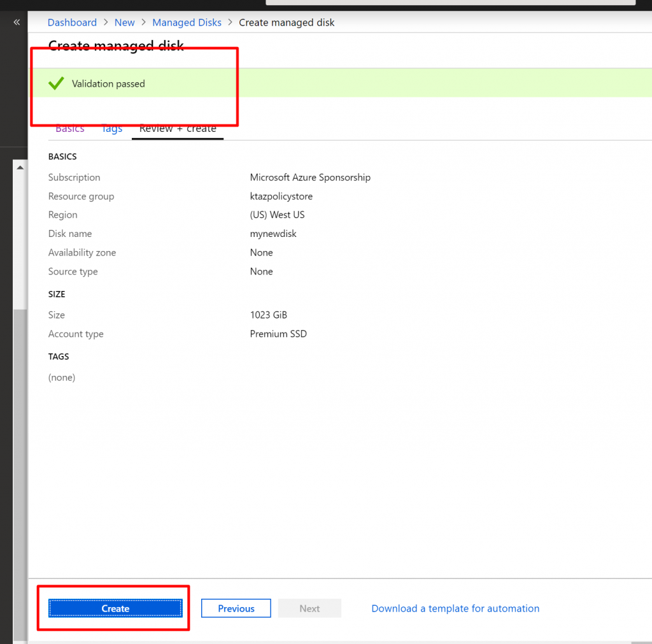This screenshot has width=652, height=644.
Task: Click the resource group value ktazpolicystore
Action: coord(281,196)
